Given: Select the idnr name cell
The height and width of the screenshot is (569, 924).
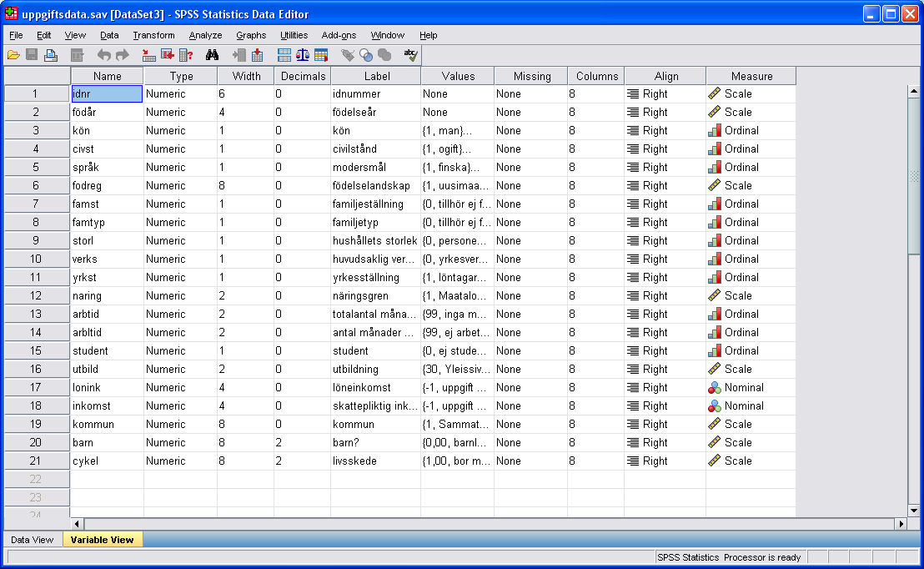Looking at the screenshot, I should [x=107, y=93].
